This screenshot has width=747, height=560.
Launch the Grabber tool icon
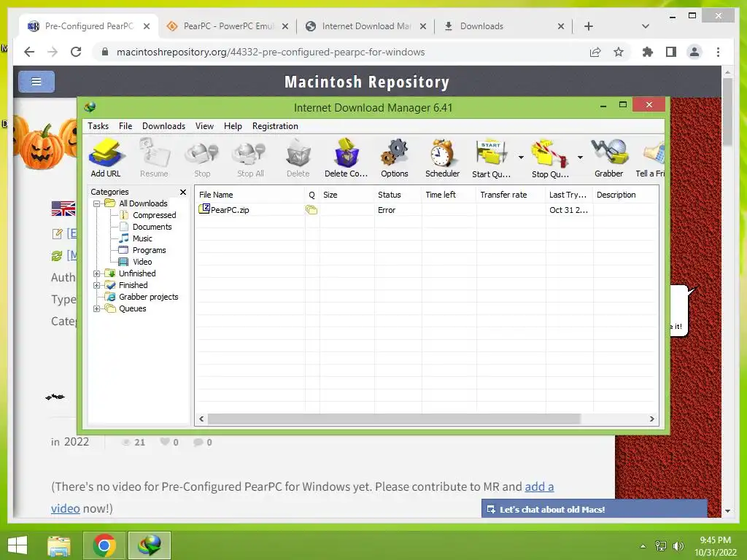609,157
